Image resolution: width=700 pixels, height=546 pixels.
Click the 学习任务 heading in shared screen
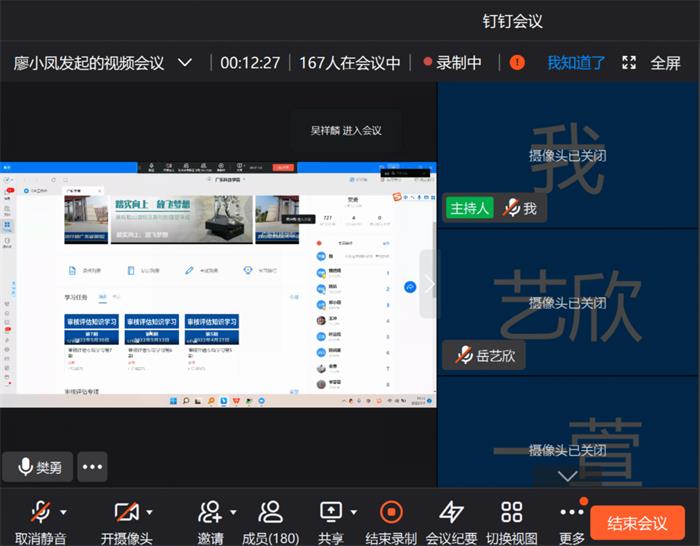[x=76, y=297]
